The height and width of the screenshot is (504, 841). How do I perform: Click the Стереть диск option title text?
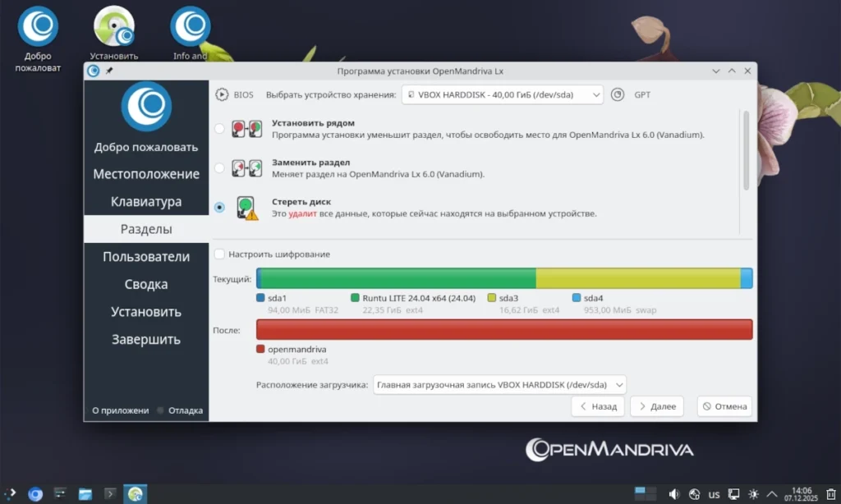pyautogui.click(x=301, y=202)
